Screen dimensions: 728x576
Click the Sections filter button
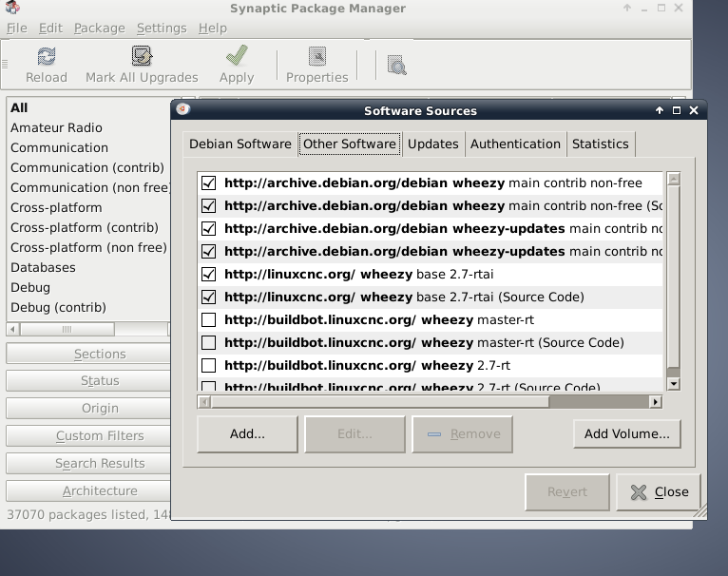89,354
